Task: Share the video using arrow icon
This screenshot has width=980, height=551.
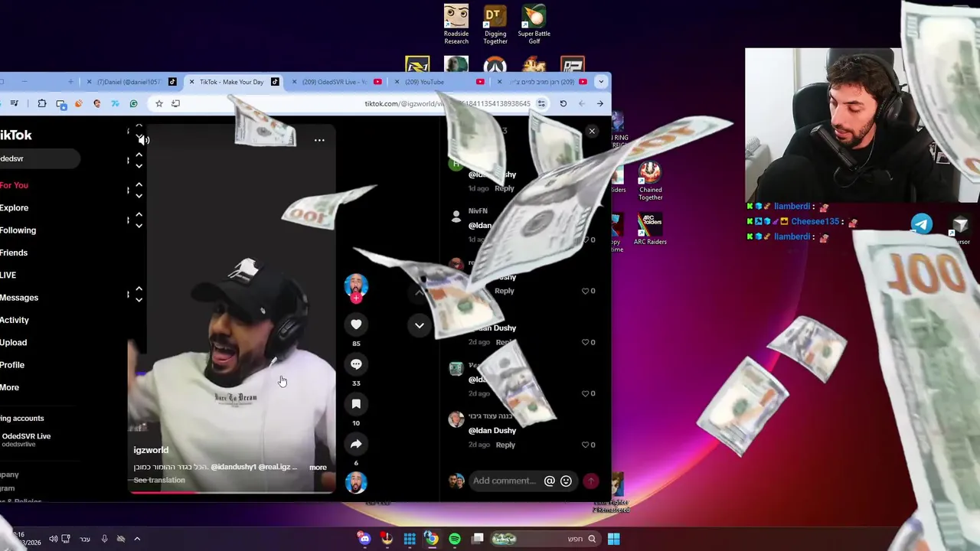Action: 356,444
